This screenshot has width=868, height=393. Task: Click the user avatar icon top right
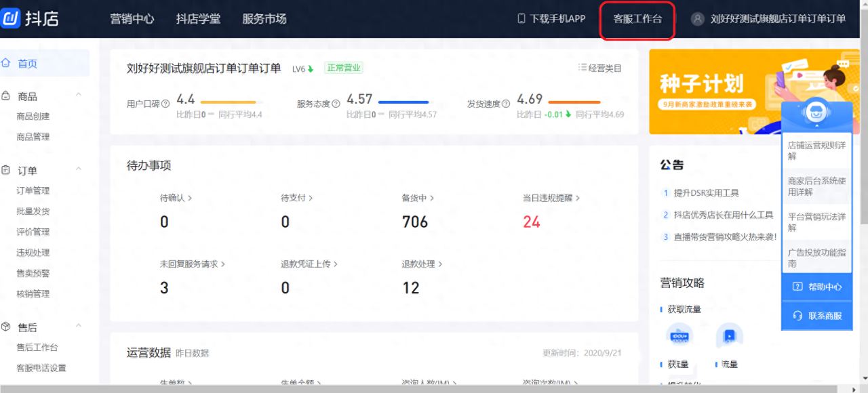(x=698, y=18)
